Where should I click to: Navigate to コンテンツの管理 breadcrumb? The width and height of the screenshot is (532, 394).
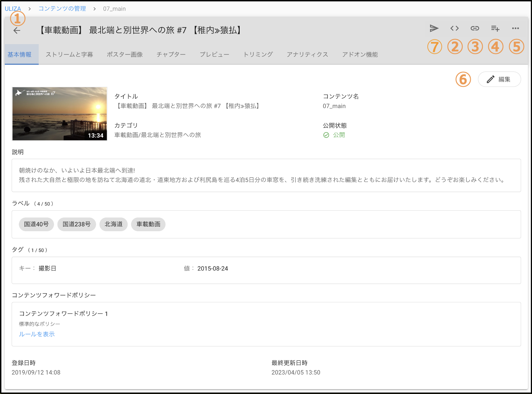(x=62, y=9)
